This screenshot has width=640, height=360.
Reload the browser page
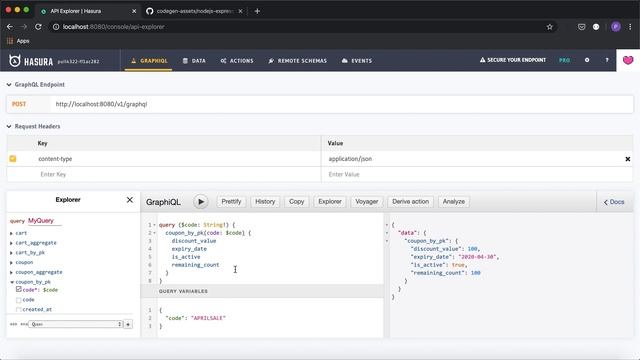pyautogui.click(x=38, y=27)
